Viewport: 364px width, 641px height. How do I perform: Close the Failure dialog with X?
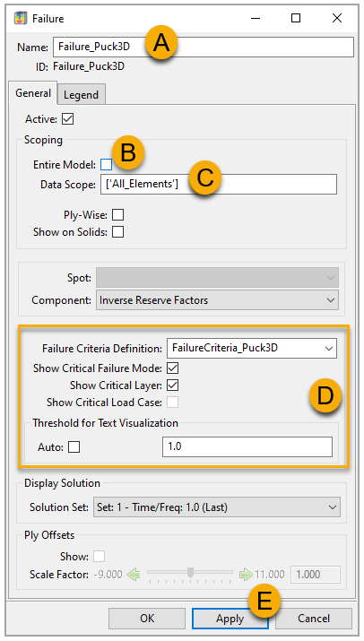click(337, 18)
